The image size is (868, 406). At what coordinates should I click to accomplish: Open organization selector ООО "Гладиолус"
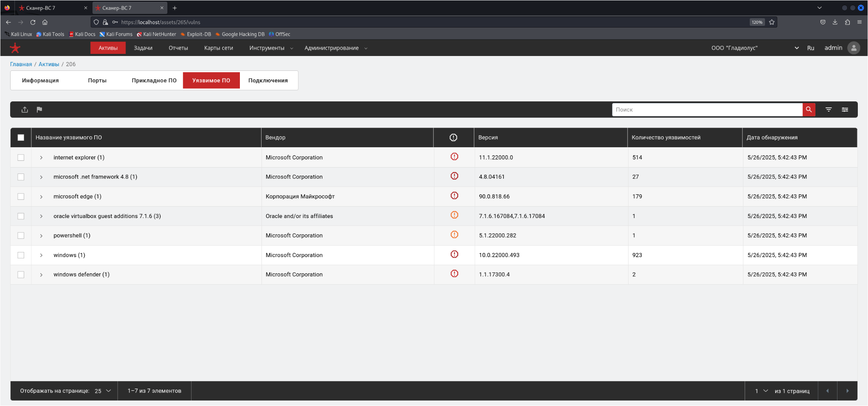point(755,48)
